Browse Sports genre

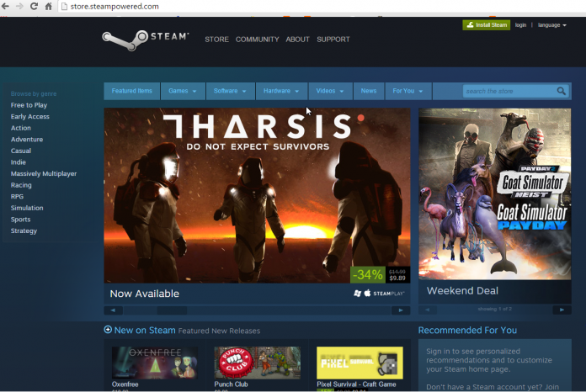[20, 220]
